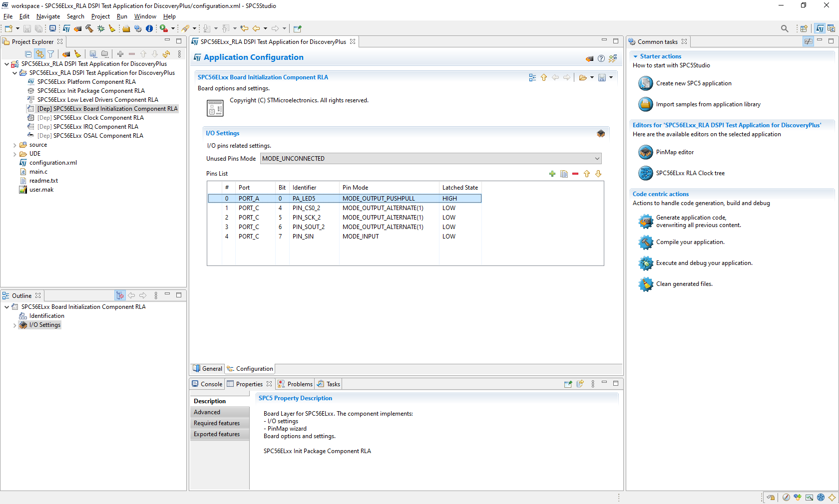Viewport: 839px width, 504px height.
Task: Add a new pin to the Pins List
Action: (x=552, y=174)
